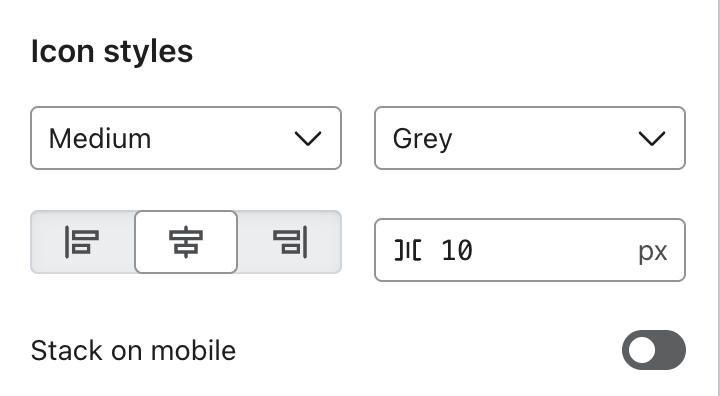This screenshot has width=720, height=396.
Task: Click the px unit indicator
Action: pos(652,251)
